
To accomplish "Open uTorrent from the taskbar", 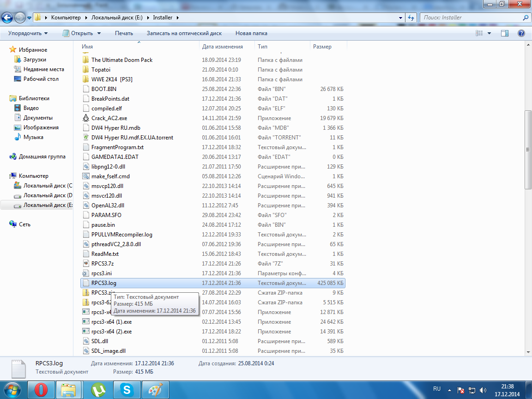I will tap(98, 390).
